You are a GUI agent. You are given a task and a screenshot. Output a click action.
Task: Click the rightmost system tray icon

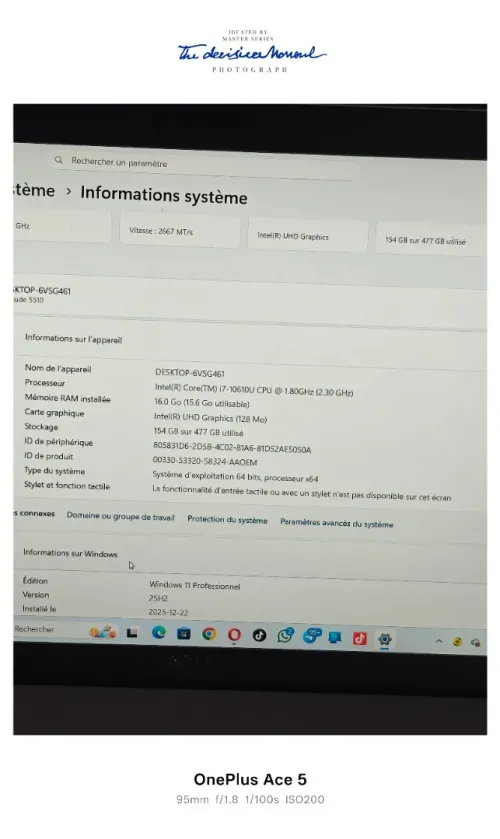pos(475,643)
